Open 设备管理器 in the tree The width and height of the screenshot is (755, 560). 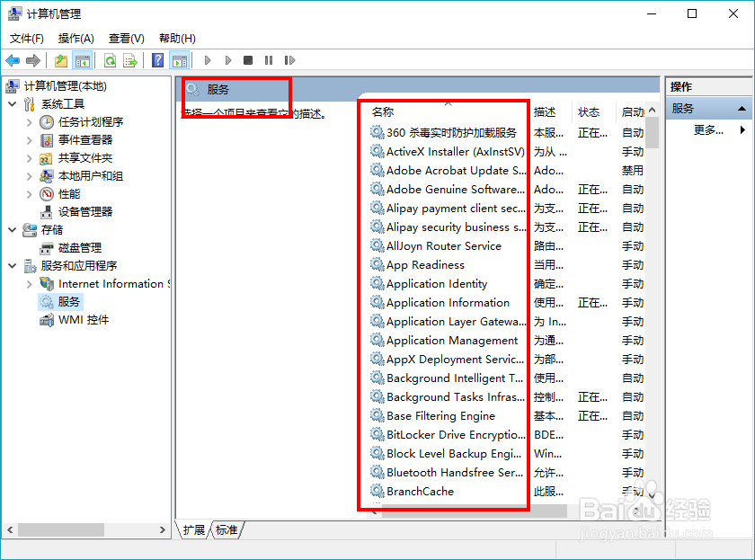click(85, 212)
